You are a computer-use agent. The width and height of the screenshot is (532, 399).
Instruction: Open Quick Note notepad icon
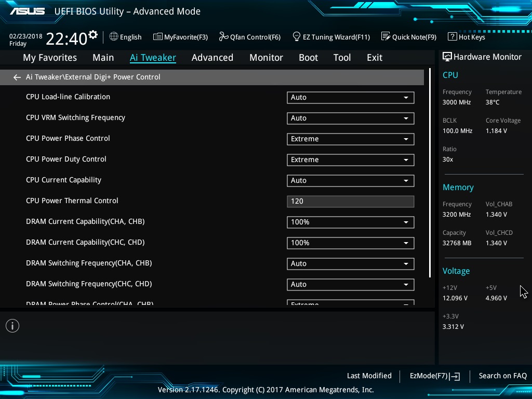point(385,36)
